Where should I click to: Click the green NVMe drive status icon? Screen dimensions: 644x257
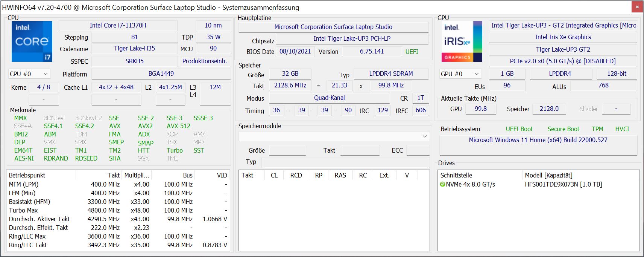coord(442,185)
